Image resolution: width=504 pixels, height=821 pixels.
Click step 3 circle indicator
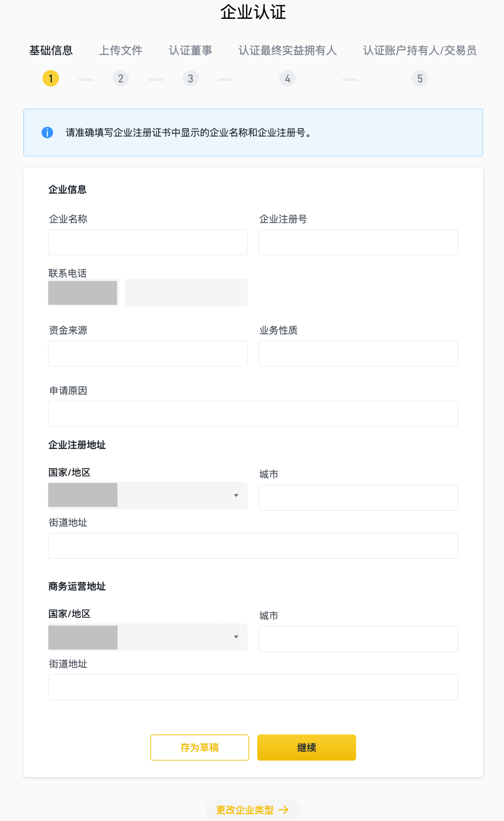(191, 79)
